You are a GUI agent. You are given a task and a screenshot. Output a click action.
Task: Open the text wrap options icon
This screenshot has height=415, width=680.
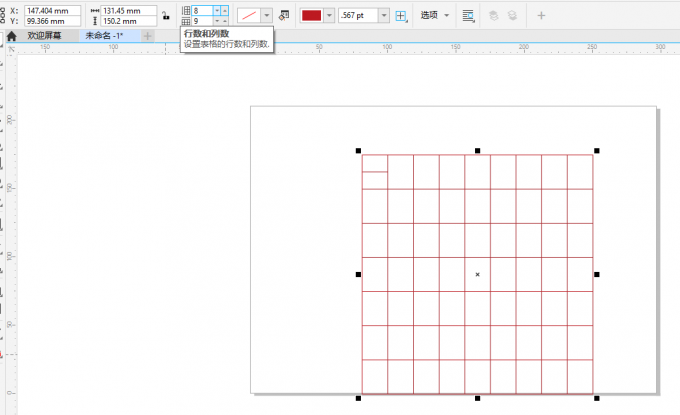(468, 16)
